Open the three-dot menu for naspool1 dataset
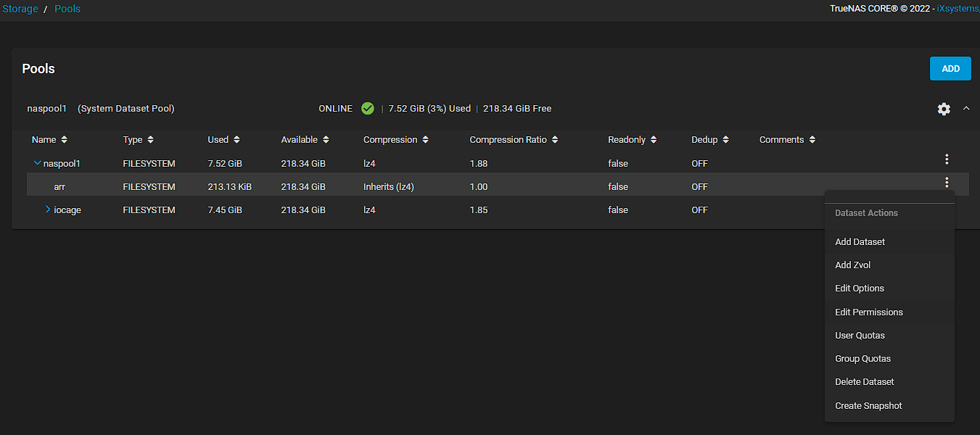The height and width of the screenshot is (435, 980). tap(947, 159)
